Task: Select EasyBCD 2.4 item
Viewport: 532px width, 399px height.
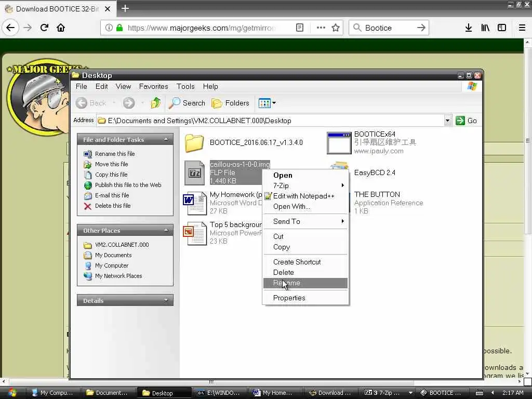Action: click(x=375, y=172)
